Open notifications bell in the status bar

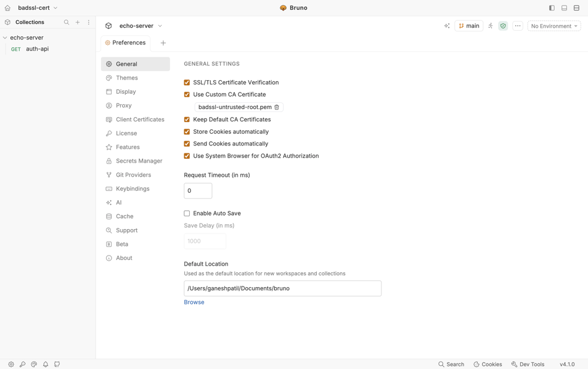point(46,364)
